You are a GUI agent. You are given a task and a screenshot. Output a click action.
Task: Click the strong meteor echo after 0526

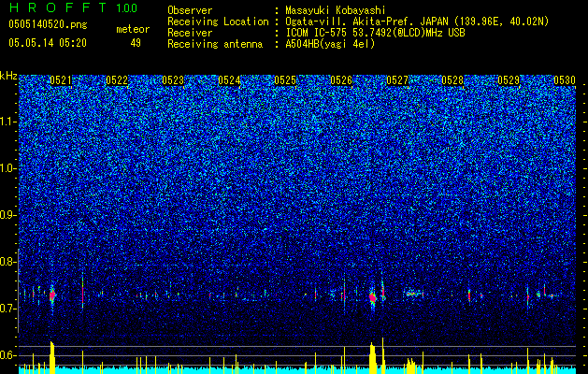coord(372,297)
